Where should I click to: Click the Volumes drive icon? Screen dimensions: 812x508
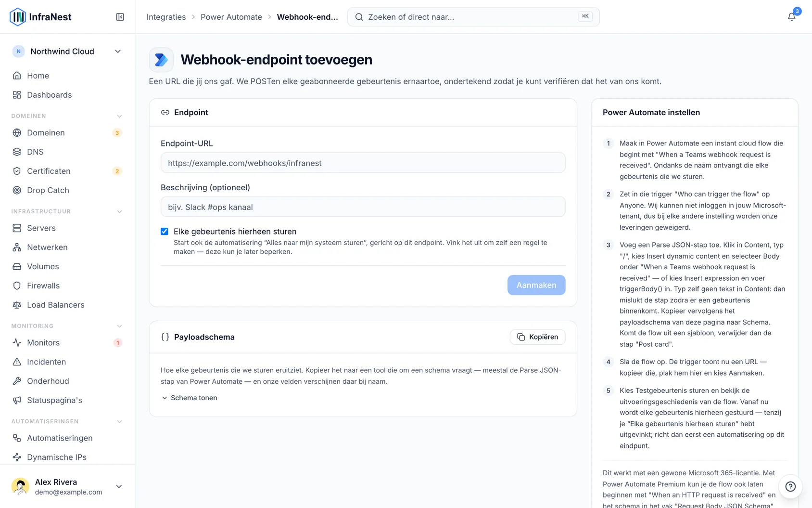[17, 266]
